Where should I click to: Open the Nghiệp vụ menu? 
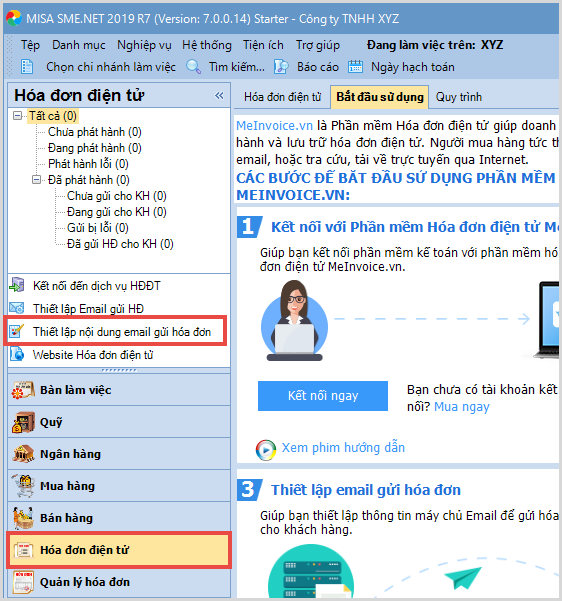(144, 45)
